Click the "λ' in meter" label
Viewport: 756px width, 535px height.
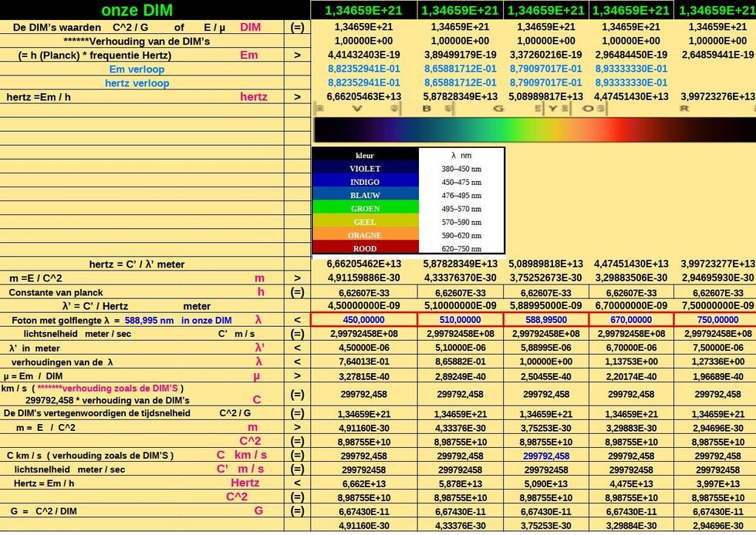[35, 348]
